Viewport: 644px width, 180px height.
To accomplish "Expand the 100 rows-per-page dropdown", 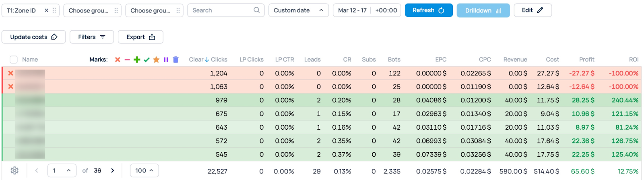I will 144,170.
